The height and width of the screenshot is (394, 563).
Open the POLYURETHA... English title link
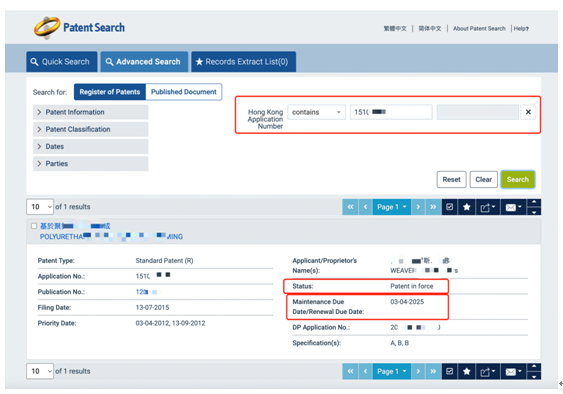pyautogui.click(x=111, y=236)
